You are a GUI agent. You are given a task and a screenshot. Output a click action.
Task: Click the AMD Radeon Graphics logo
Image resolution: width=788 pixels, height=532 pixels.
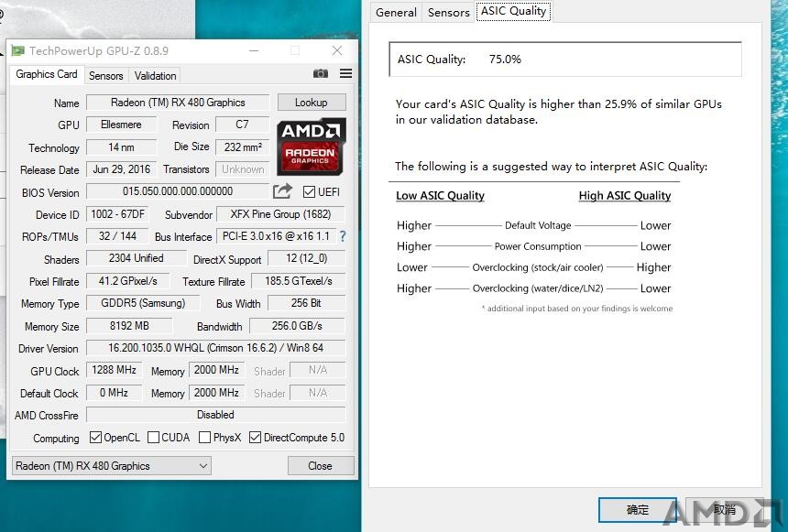pos(312,147)
